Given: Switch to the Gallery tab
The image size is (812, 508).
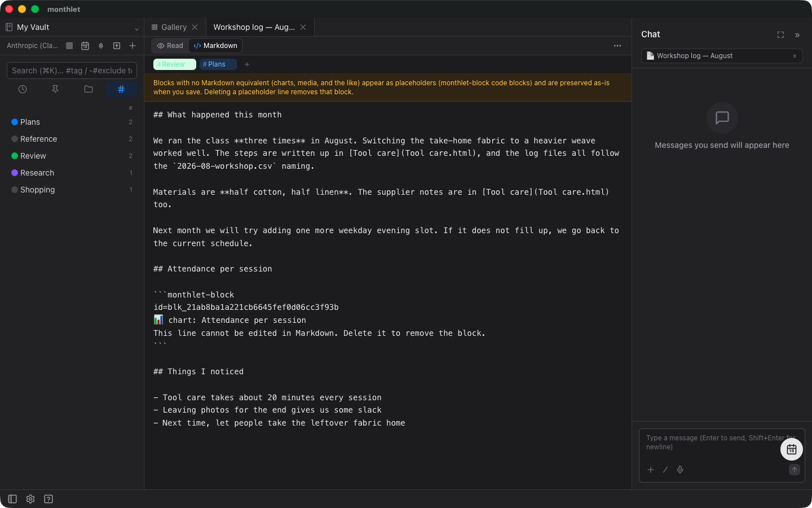Looking at the screenshot, I should coord(174,27).
